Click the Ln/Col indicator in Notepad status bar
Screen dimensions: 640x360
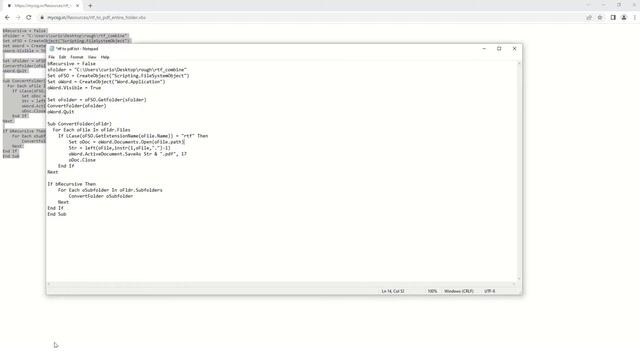click(393, 291)
